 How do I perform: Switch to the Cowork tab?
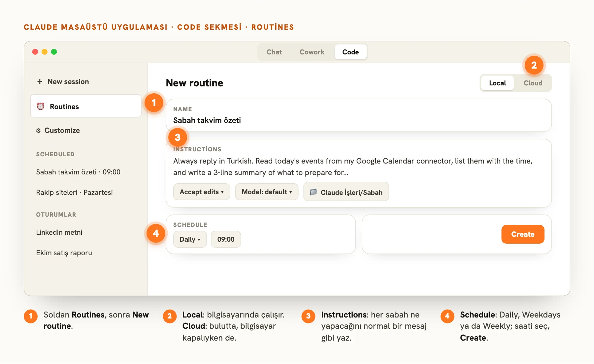click(x=312, y=52)
